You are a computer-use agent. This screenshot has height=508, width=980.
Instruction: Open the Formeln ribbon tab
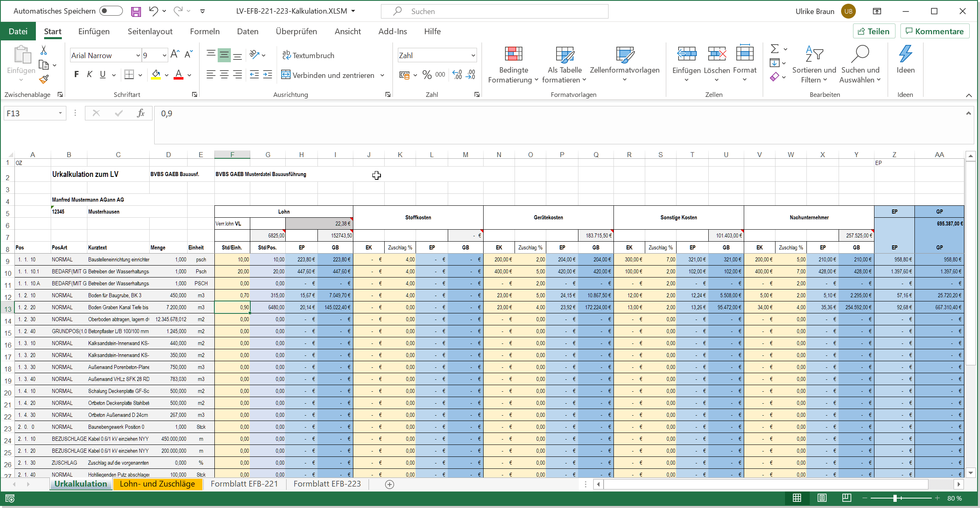[x=204, y=31]
